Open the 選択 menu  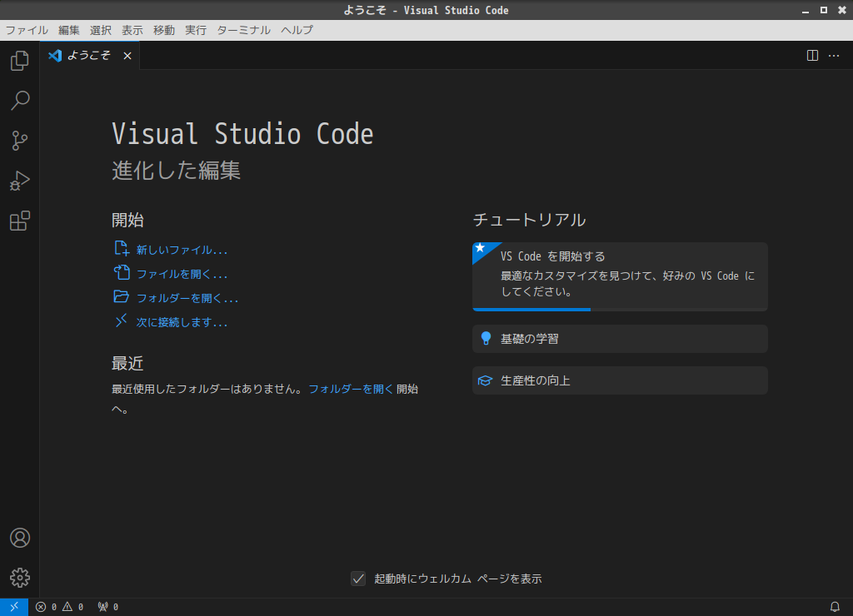(101, 30)
